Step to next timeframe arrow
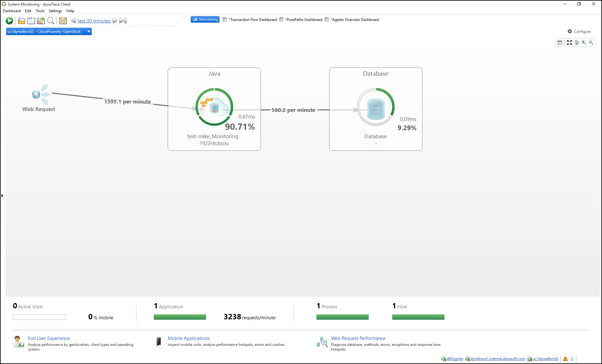 tap(115, 21)
